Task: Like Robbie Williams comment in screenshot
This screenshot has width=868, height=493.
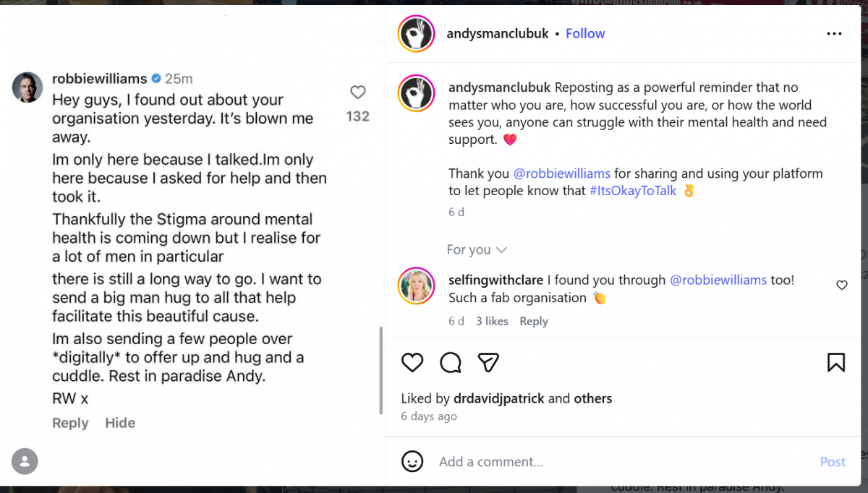Action: point(358,93)
